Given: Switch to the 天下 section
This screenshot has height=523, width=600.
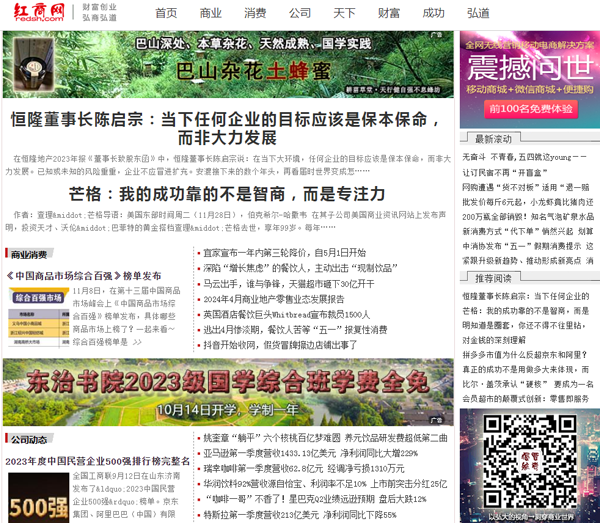Looking at the screenshot, I should 344,13.
